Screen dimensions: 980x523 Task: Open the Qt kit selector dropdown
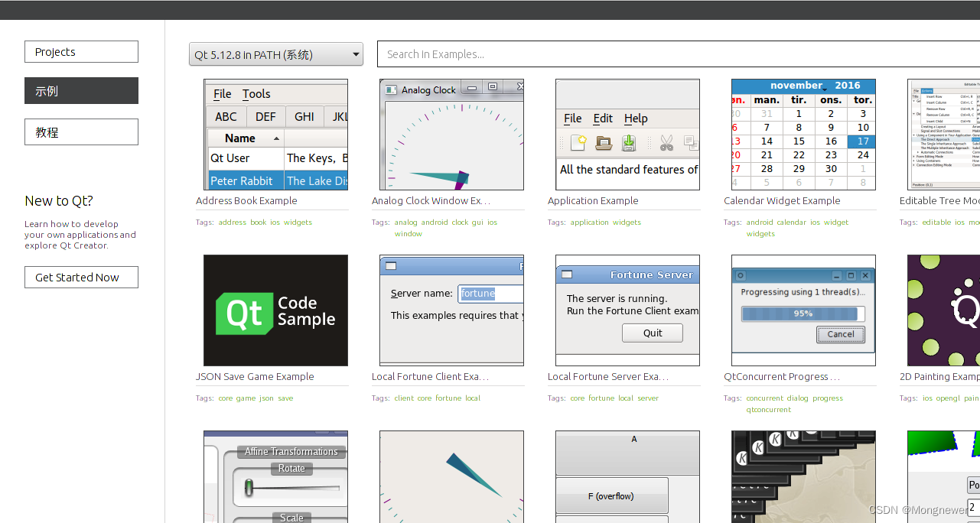(x=275, y=54)
